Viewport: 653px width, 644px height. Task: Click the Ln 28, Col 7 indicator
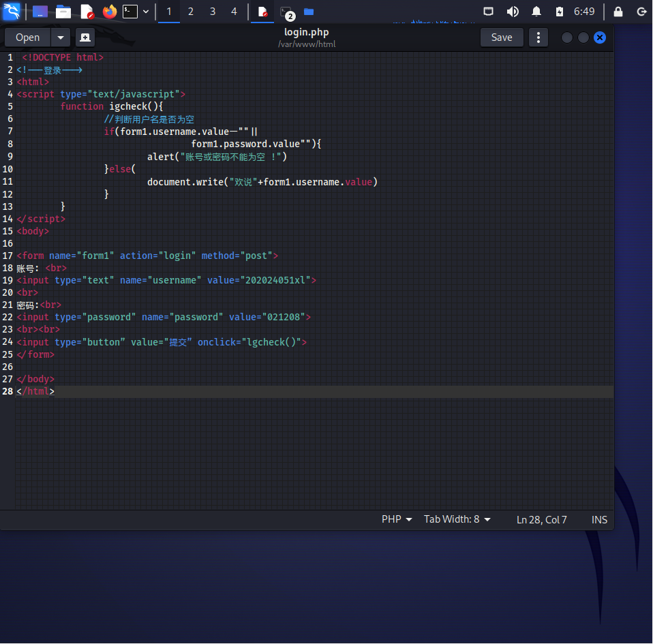pos(541,520)
